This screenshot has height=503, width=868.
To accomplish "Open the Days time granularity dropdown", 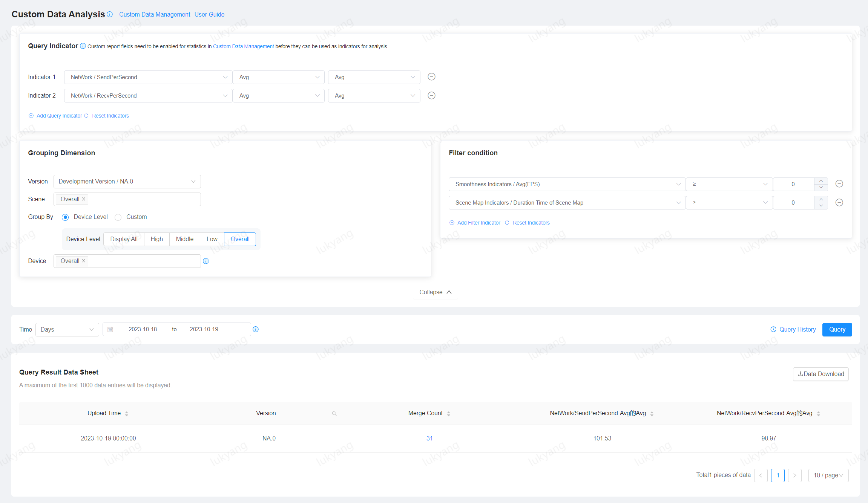I will pos(67,329).
